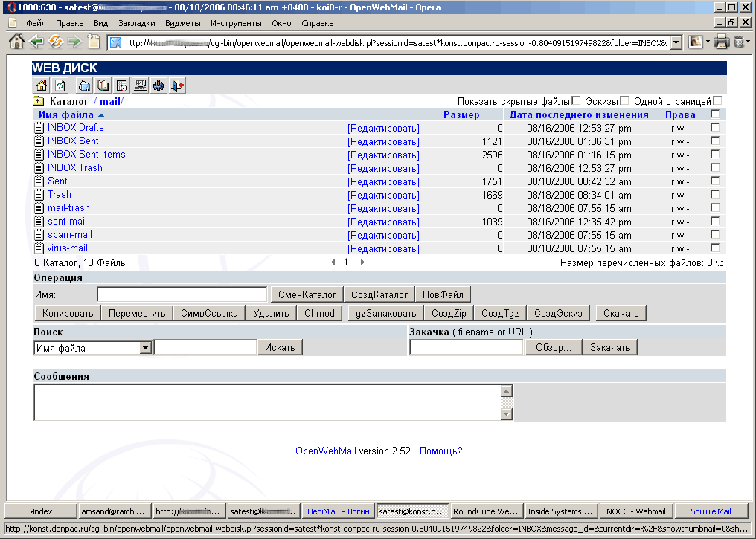
Task: Tick the checkbox for the Sent row
Action: [716, 181]
